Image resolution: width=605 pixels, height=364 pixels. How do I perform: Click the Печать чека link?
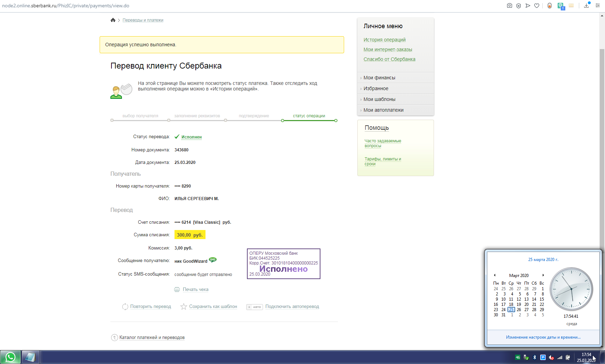click(196, 290)
